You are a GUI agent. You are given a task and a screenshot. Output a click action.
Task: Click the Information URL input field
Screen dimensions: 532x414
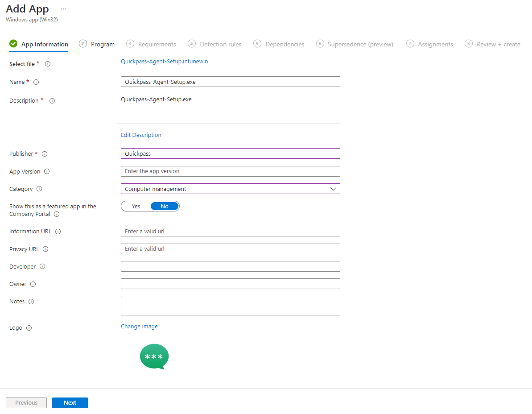click(231, 231)
